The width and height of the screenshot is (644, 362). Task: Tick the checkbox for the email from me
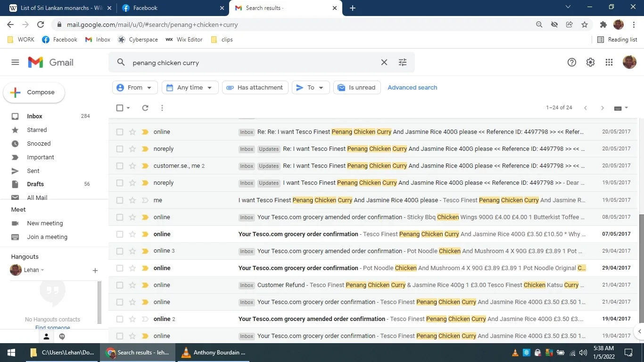(120, 200)
